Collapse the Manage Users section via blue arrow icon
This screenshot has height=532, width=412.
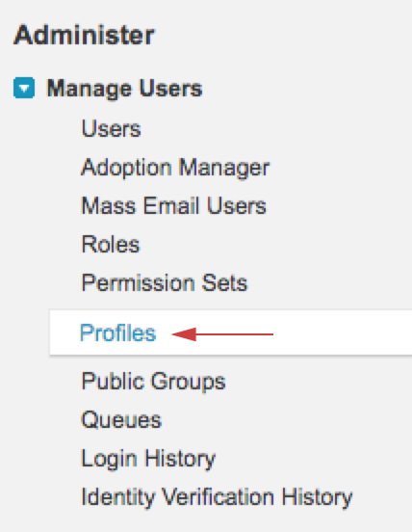coord(24,88)
